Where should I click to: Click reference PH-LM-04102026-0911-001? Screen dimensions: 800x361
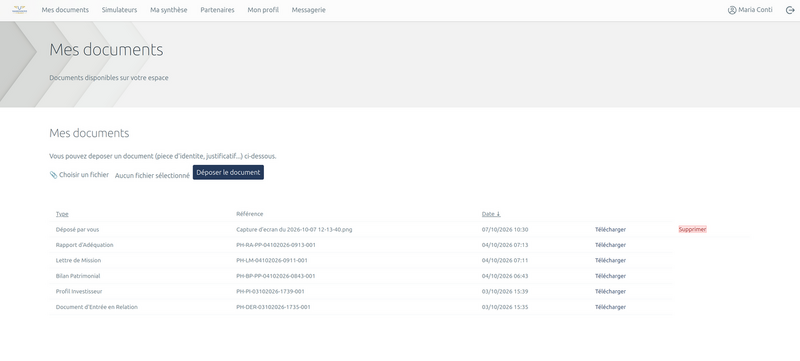271,261
